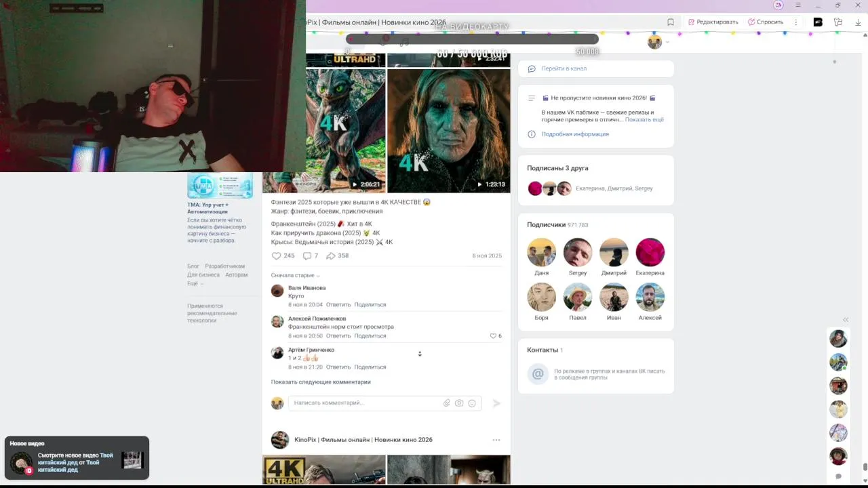Open the 4K ULTRAHD thumbnail in the second post
Image resolution: width=868 pixels, height=488 pixels.
[324, 470]
